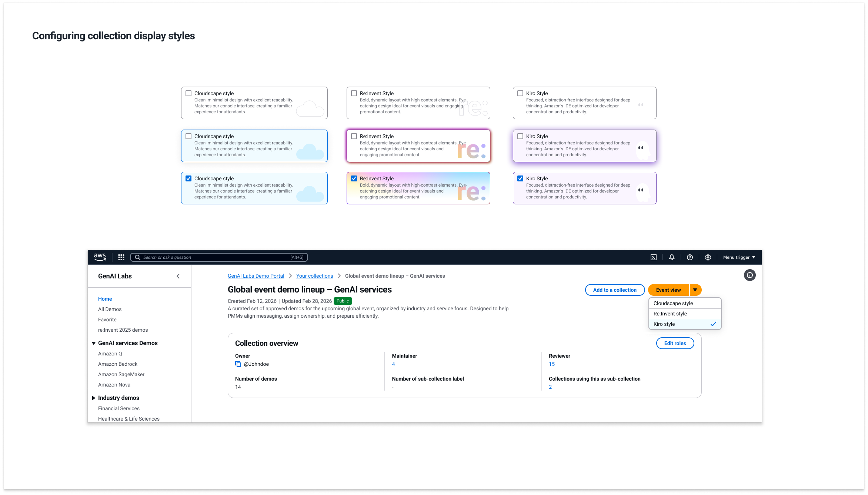Open the CloudShell terminal icon
This screenshot has width=868, height=495.
point(654,257)
